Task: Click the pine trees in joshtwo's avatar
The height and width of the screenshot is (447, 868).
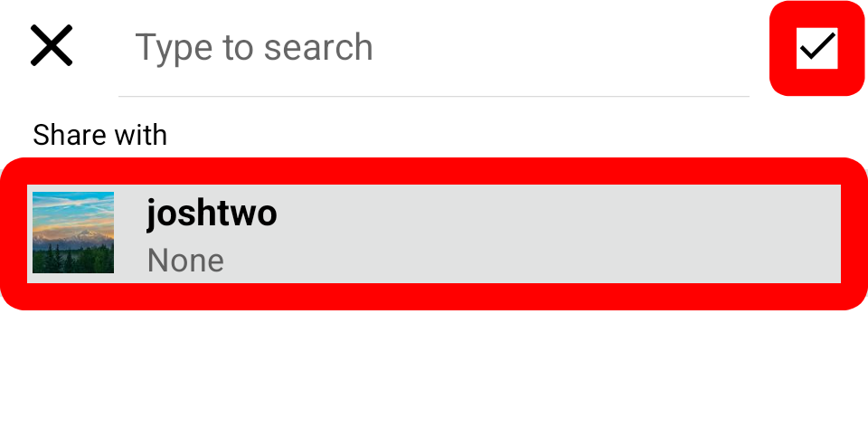Action: pyautogui.click(x=73, y=259)
